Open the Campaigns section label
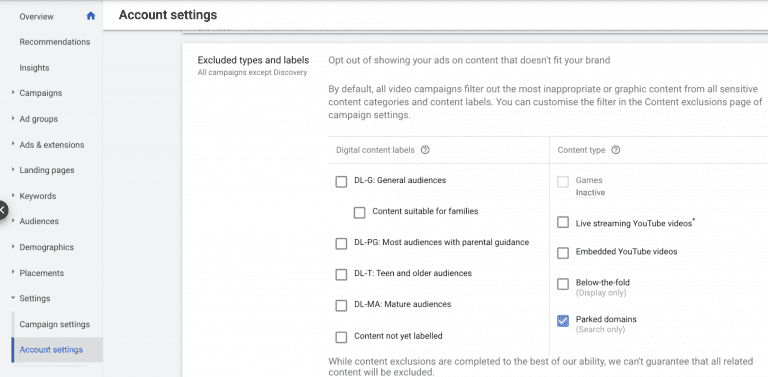The height and width of the screenshot is (377, 768). pos(41,93)
